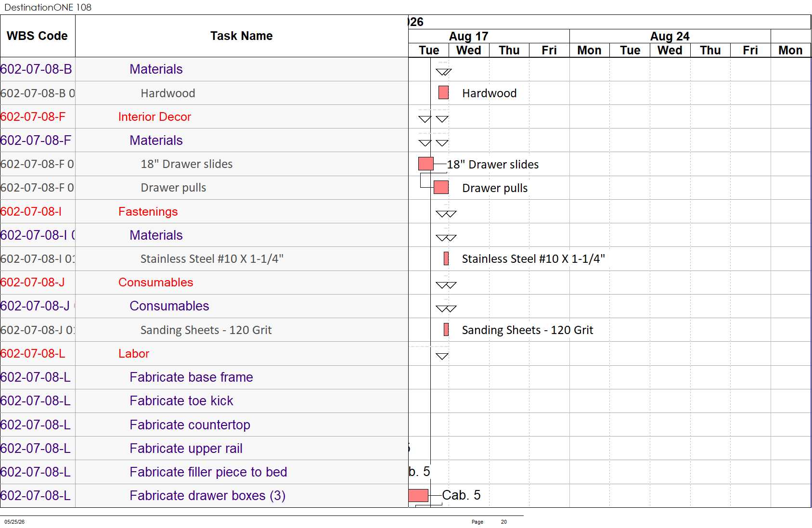Click WBS code 602-07-08-J in red
812x528 pixels.
[x=32, y=282]
